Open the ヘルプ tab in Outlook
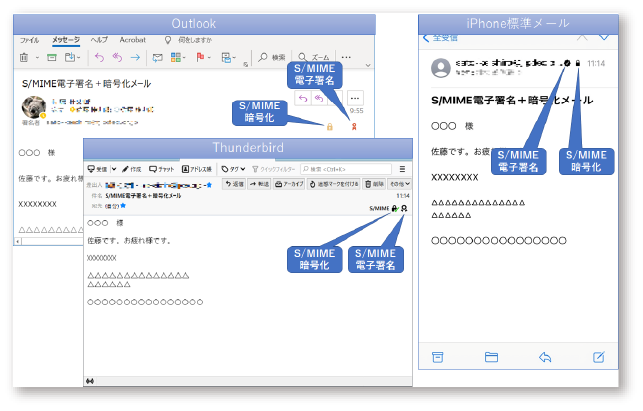The width and height of the screenshot is (643, 411). click(99, 40)
